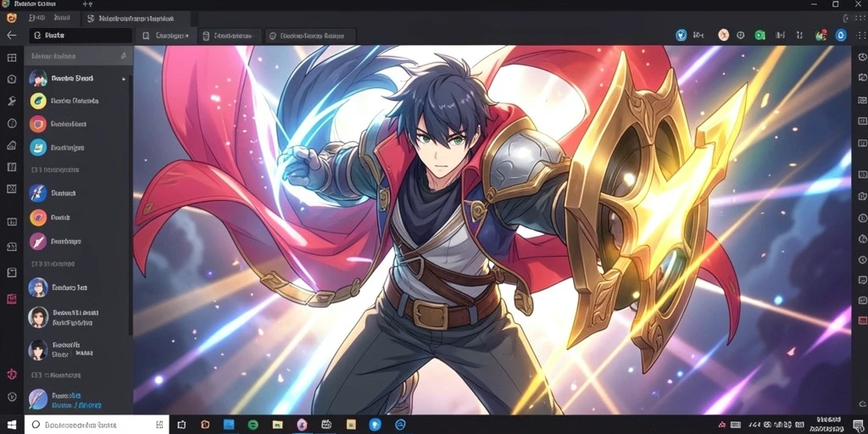Image resolution: width=868 pixels, height=434 pixels.
Task: Click the pink calendar icon in the left rail
Action: coord(12,299)
